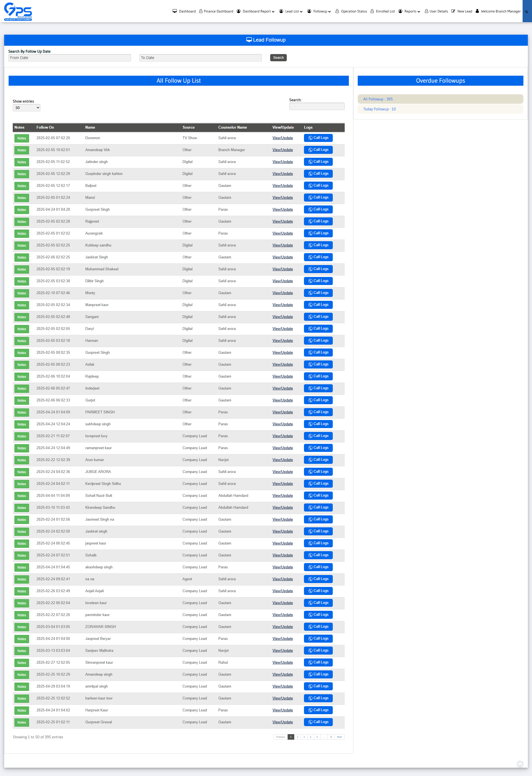
Task: Click the scroll-to-top arrow icon
Action: (520, 764)
